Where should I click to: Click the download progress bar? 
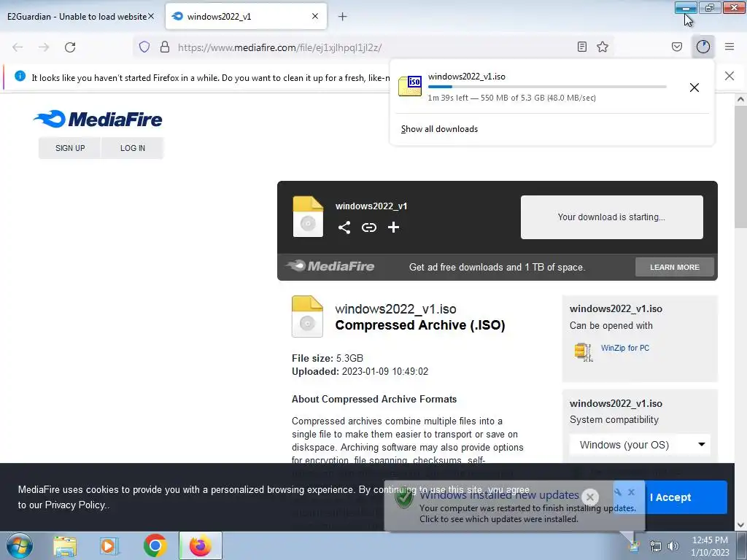(547, 87)
